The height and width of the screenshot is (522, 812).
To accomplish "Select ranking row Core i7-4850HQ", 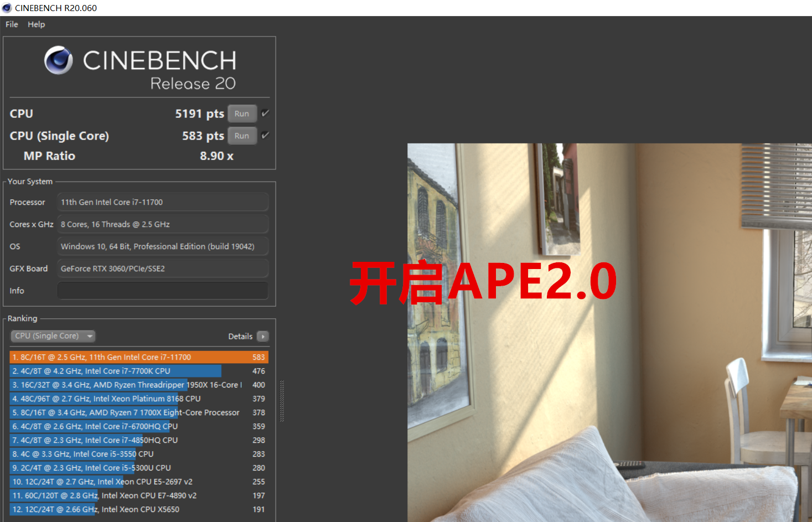I will pyautogui.click(x=139, y=440).
